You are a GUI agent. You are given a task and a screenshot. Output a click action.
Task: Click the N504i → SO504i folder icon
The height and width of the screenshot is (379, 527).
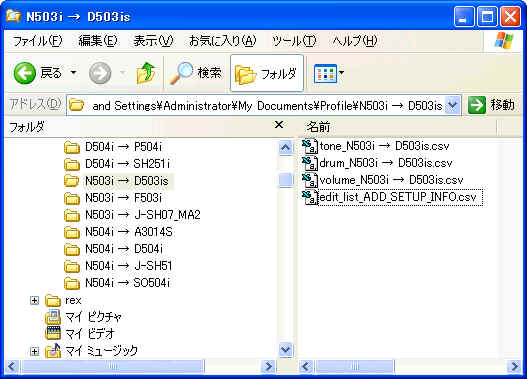[72, 283]
